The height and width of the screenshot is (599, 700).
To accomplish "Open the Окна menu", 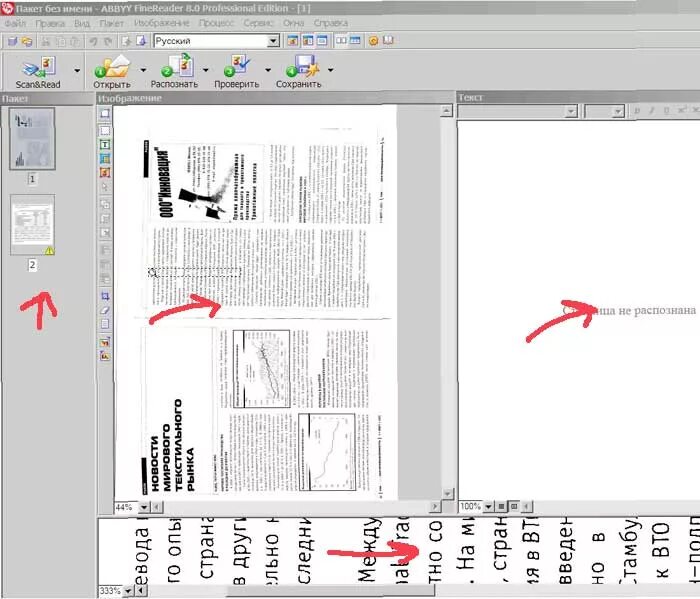I will pyautogui.click(x=293, y=23).
